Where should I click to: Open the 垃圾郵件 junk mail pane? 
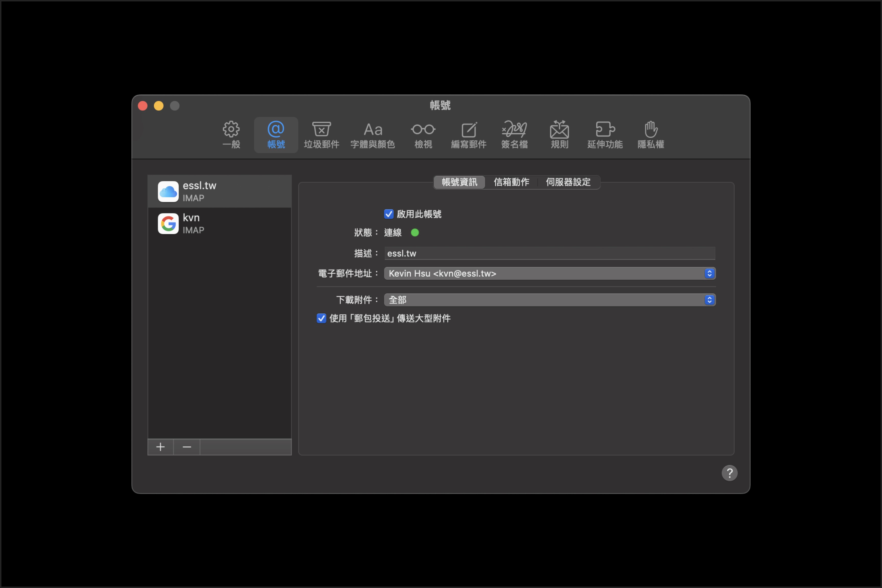[321, 135]
